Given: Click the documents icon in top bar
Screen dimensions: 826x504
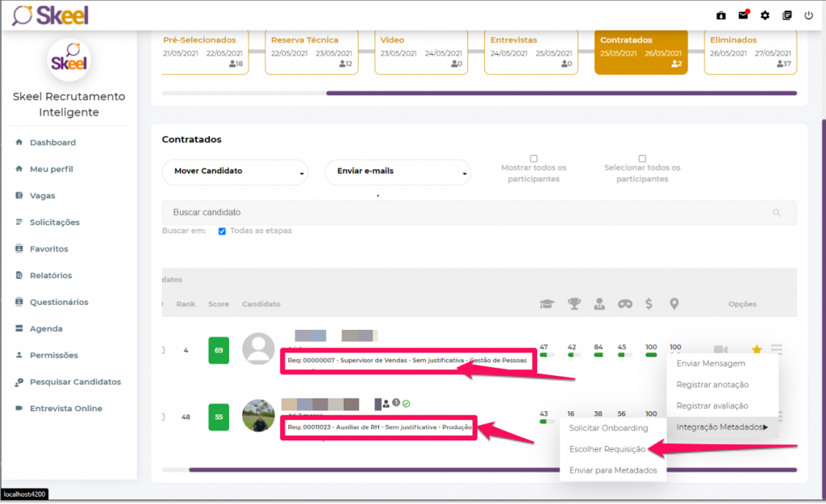Looking at the screenshot, I should [786, 15].
